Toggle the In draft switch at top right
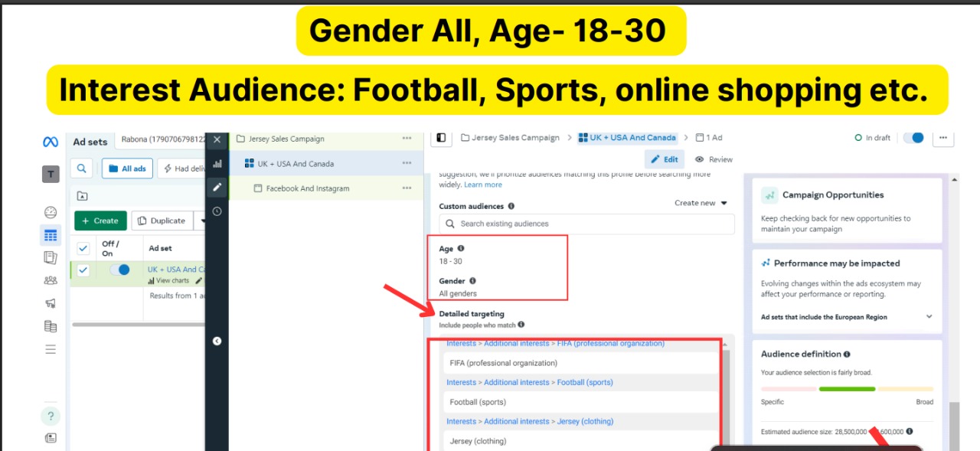Screen dimensions: 980x451 [913, 138]
